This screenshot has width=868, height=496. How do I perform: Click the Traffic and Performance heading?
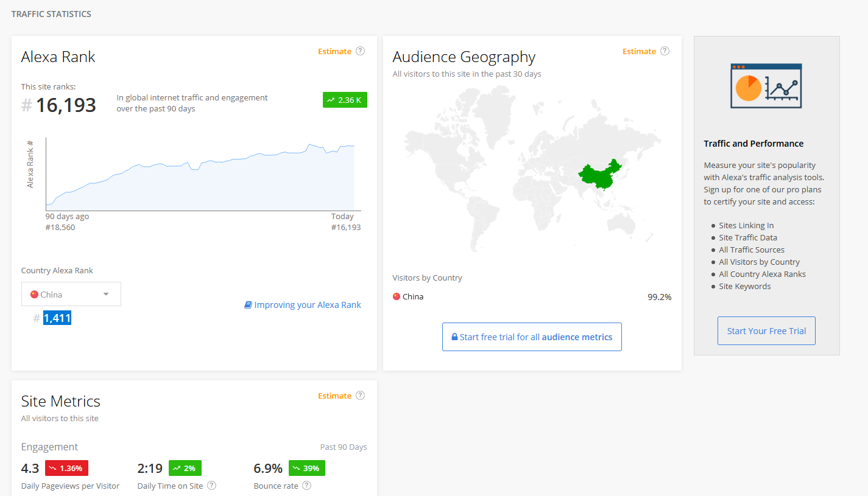point(753,144)
